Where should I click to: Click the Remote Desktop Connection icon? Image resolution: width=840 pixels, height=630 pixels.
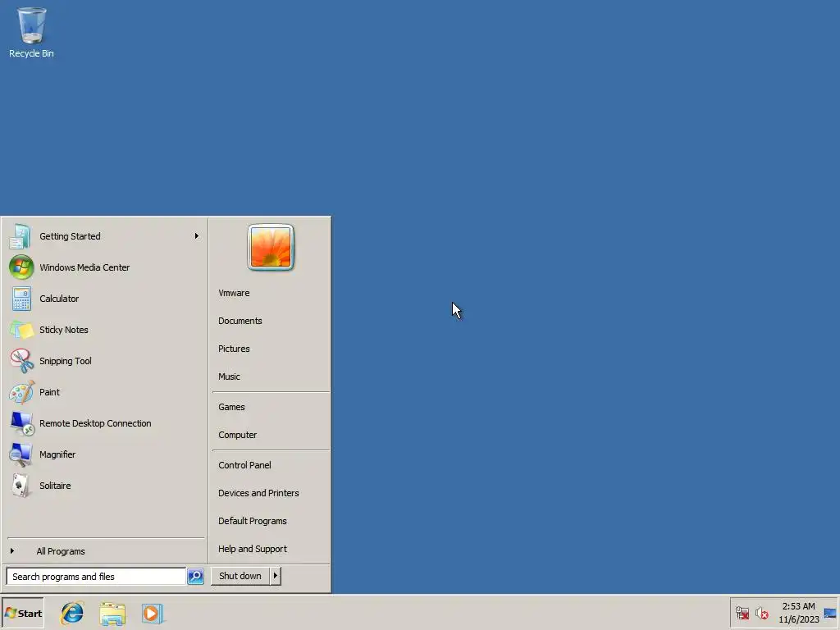click(21, 423)
